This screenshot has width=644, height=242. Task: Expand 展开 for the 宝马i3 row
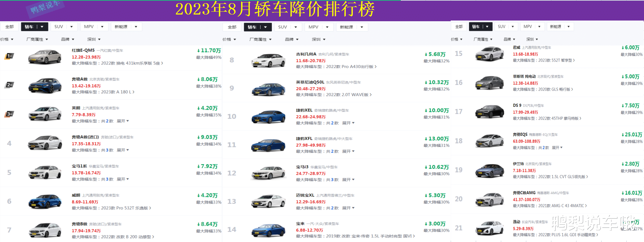click(348, 180)
